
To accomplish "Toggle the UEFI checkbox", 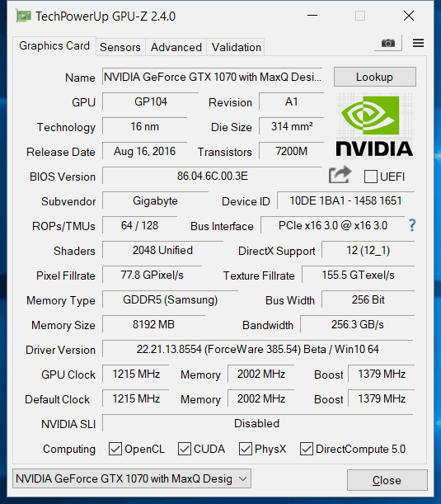I will pos(371,177).
